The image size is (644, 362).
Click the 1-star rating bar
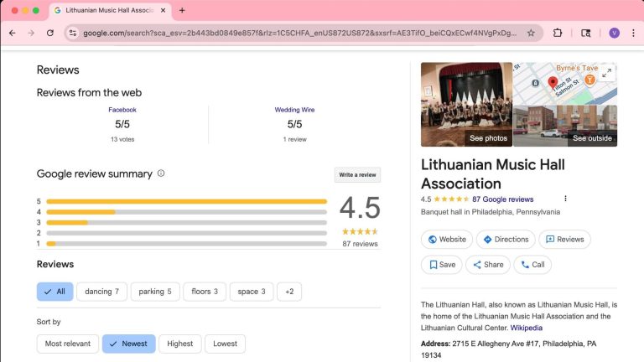coord(186,244)
